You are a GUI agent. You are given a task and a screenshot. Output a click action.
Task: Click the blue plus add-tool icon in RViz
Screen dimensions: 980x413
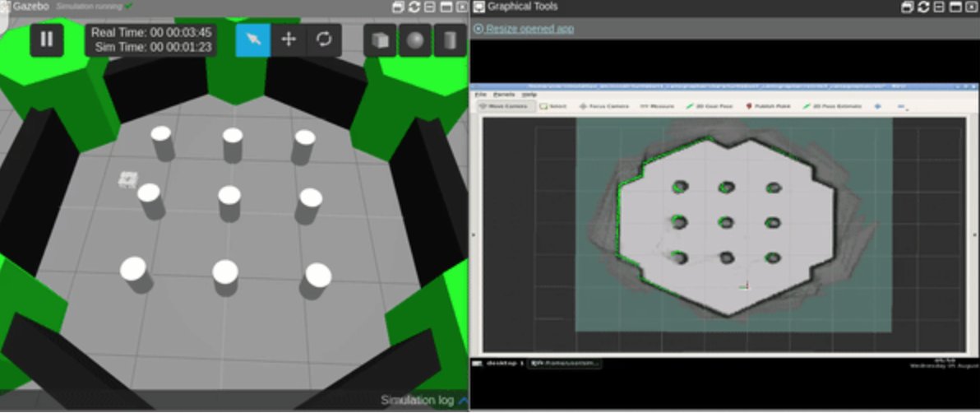tap(877, 106)
